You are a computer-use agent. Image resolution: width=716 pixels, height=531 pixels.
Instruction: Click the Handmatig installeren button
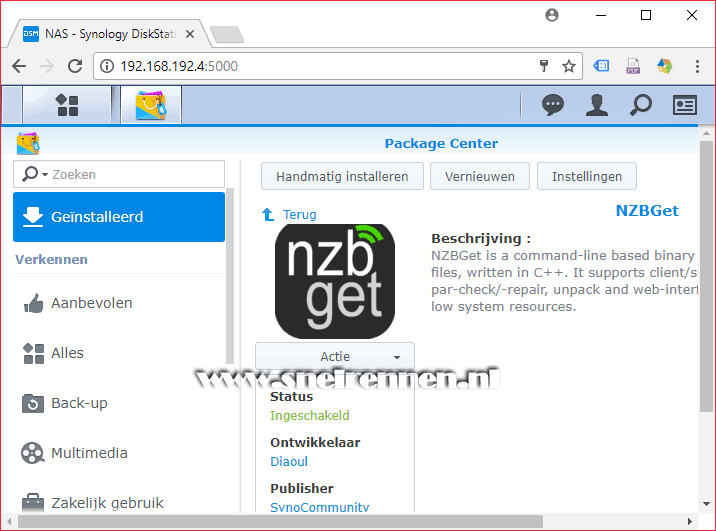click(x=342, y=176)
